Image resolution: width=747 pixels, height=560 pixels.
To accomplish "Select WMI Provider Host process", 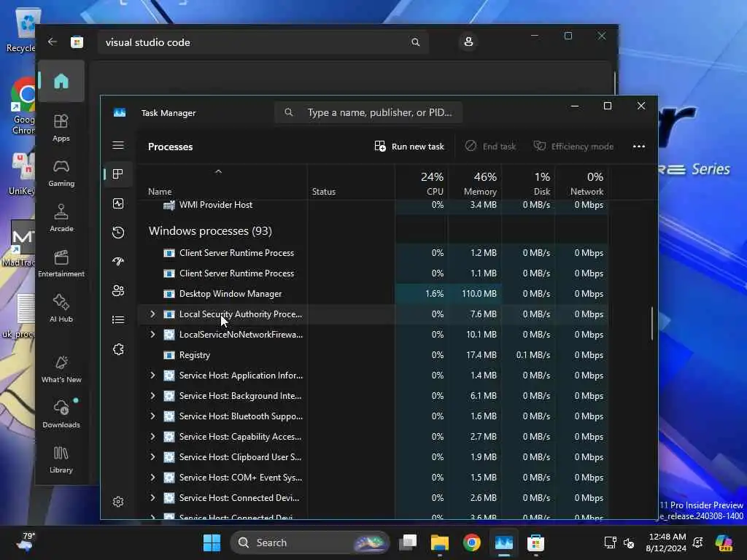I will (x=373, y=205).
